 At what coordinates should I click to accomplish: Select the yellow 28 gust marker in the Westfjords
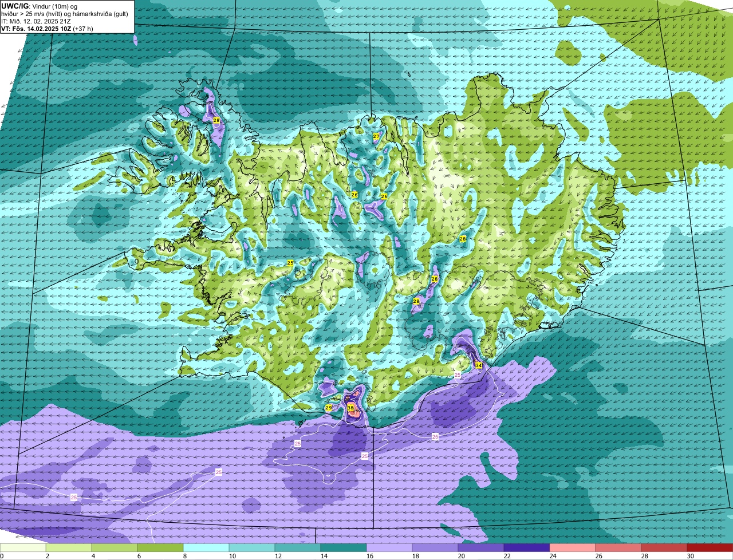click(216, 120)
